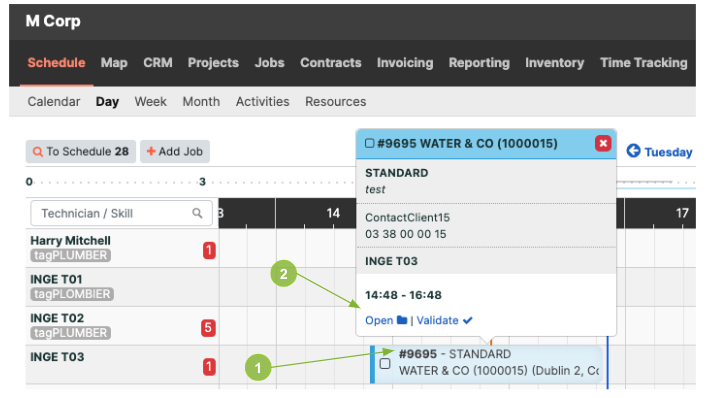Switch to the Week view
Screen dimensions: 706x398
tap(150, 102)
